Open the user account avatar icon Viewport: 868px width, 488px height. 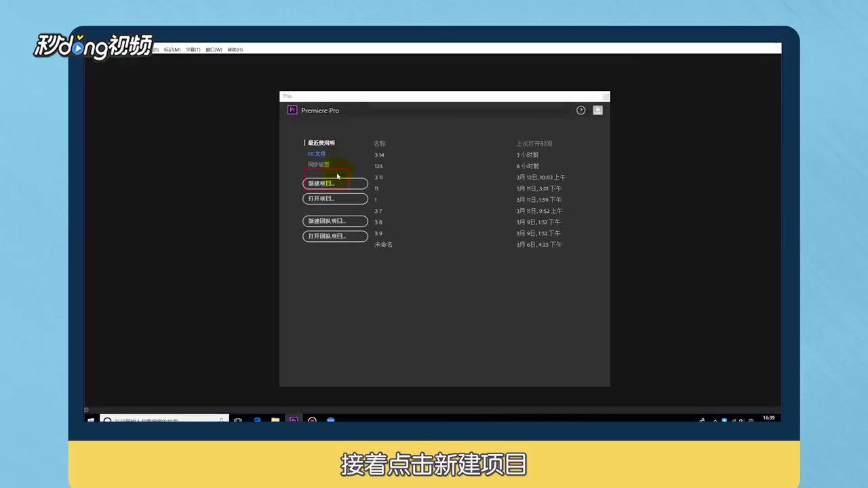coord(597,110)
